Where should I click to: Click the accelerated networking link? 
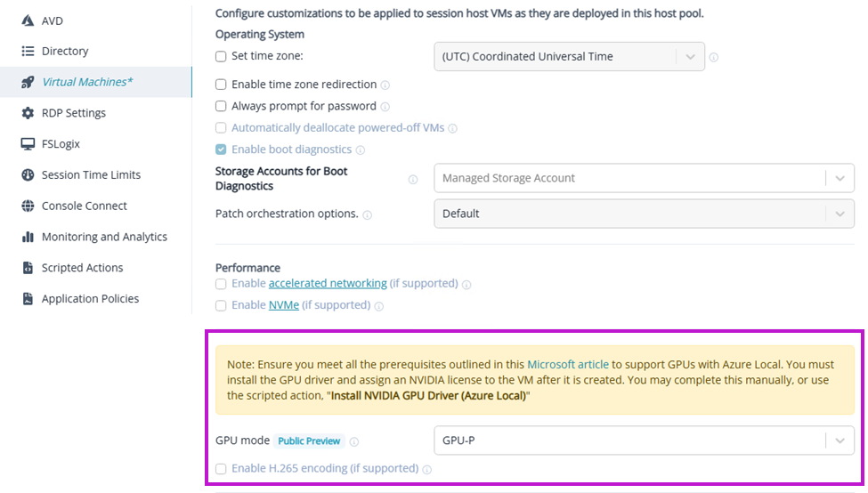point(328,283)
